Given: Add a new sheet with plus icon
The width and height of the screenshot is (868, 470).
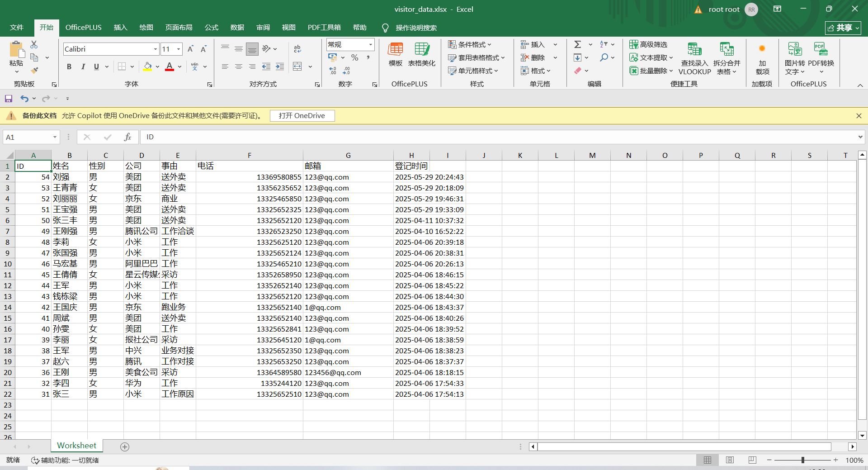Looking at the screenshot, I should [x=125, y=447].
